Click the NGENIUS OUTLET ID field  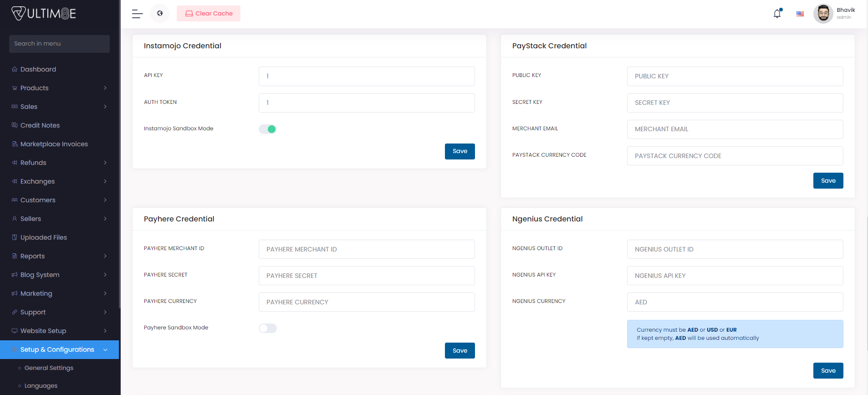[735, 249]
